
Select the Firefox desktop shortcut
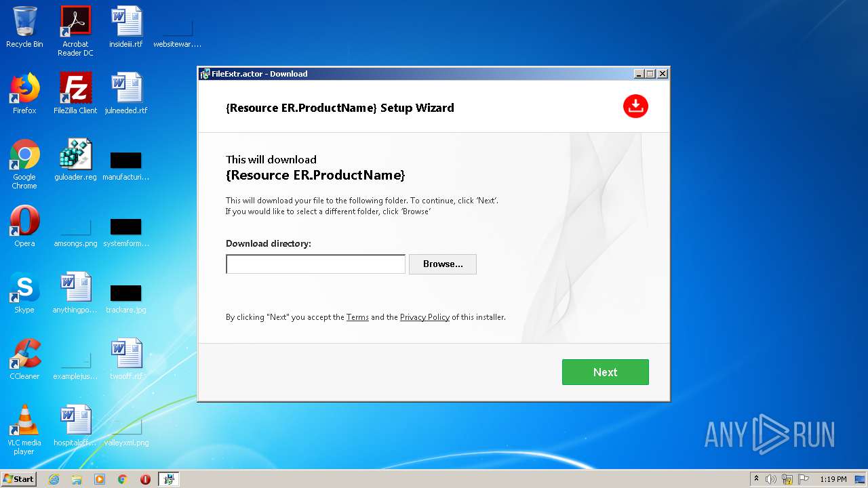(24, 94)
